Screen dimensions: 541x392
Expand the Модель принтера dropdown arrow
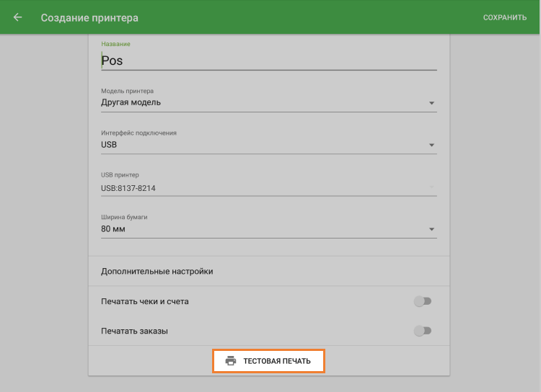[x=431, y=103]
